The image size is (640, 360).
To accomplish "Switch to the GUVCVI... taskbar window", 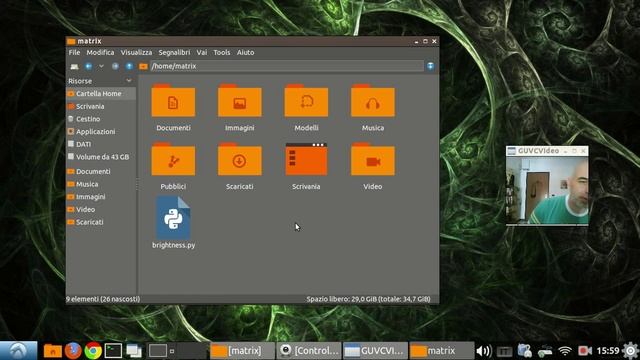I will (375, 351).
